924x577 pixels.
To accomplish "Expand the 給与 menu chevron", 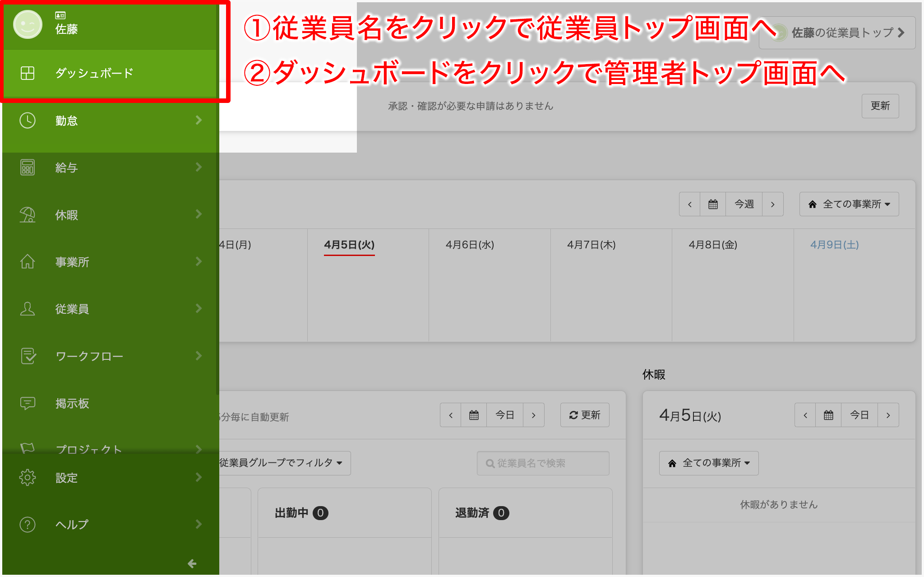I will (199, 167).
